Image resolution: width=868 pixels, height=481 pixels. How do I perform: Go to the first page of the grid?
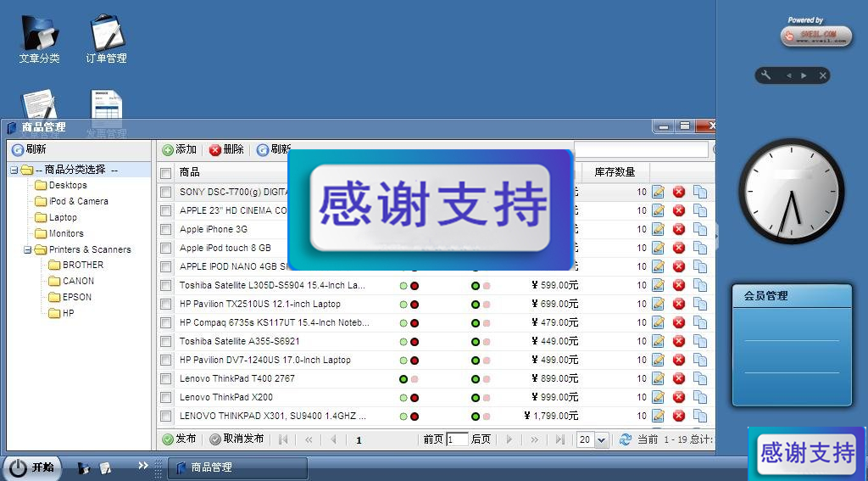pos(283,439)
